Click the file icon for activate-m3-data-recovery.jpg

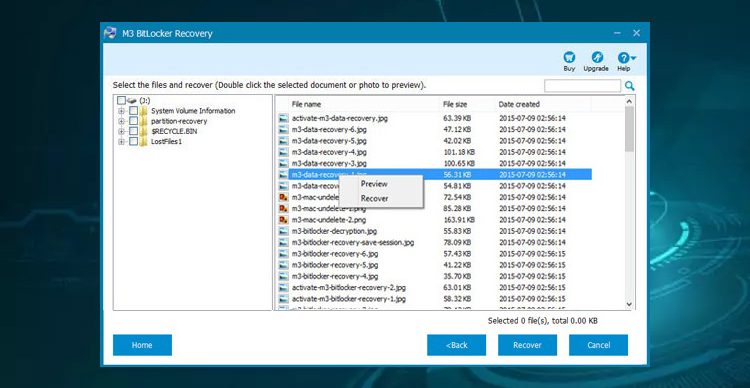point(284,118)
